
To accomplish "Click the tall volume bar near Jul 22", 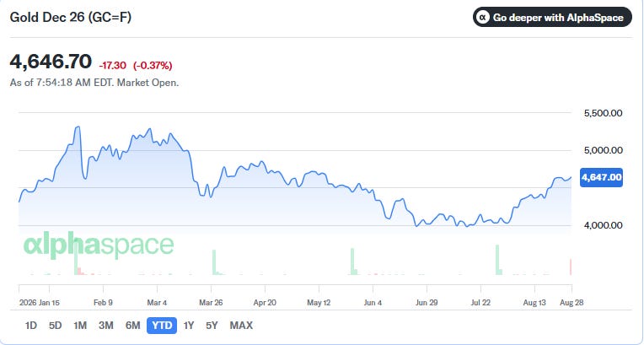I will coord(497,260).
